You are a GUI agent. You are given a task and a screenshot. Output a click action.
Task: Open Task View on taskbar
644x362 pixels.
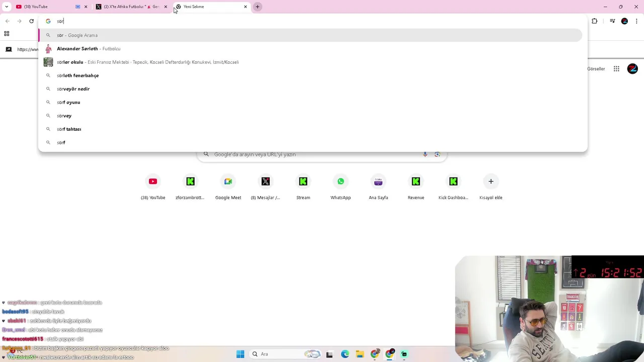[x=330, y=354]
